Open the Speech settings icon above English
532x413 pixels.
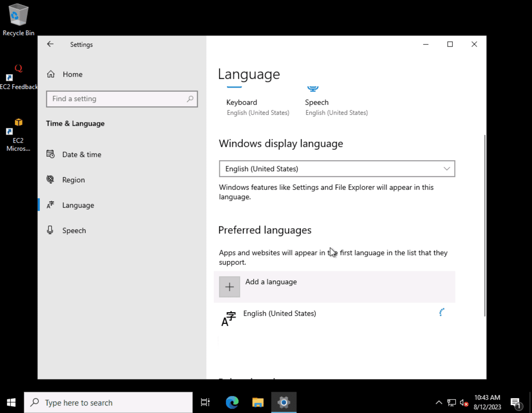313,89
